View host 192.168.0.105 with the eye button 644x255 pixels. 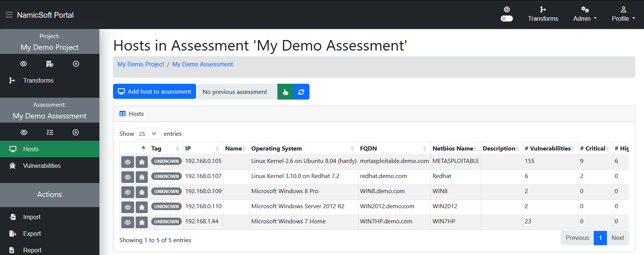click(128, 162)
